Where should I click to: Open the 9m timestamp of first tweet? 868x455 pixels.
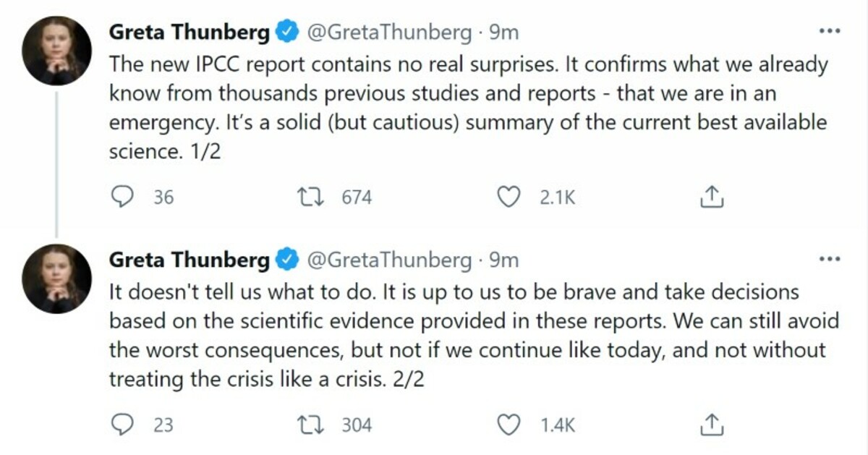pos(504,33)
